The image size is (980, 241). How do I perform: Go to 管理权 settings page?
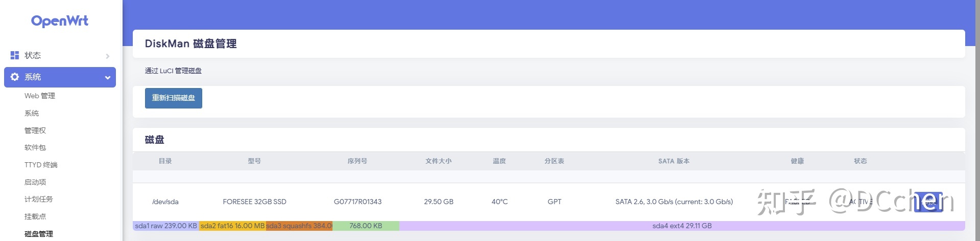[x=35, y=130]
